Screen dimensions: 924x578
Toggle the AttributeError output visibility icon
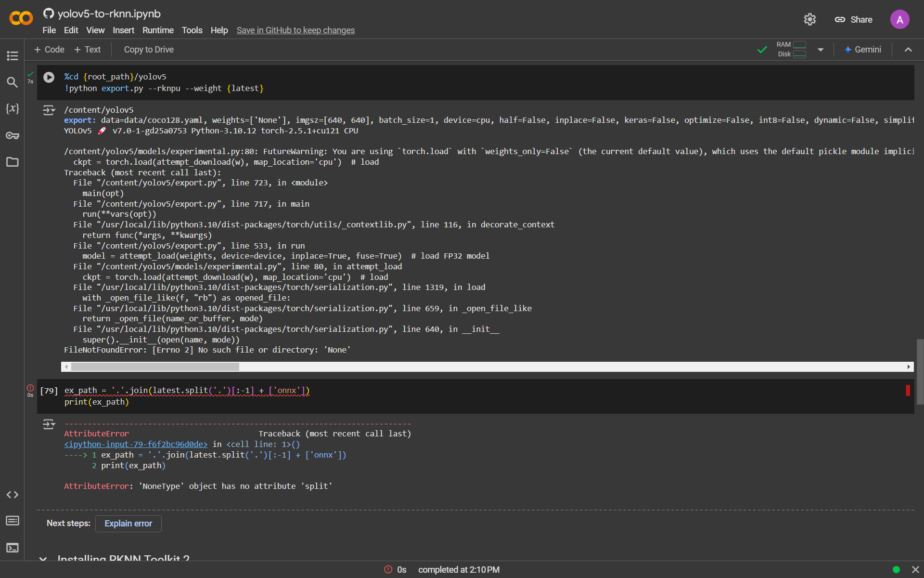click(49, 424)
